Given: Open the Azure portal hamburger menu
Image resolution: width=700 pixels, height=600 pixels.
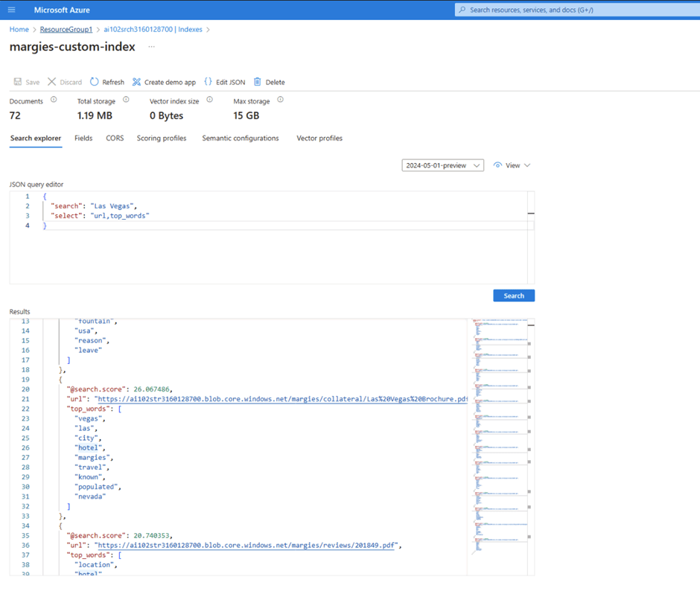Looking at the screenshot, I should (x=11, y=10).
